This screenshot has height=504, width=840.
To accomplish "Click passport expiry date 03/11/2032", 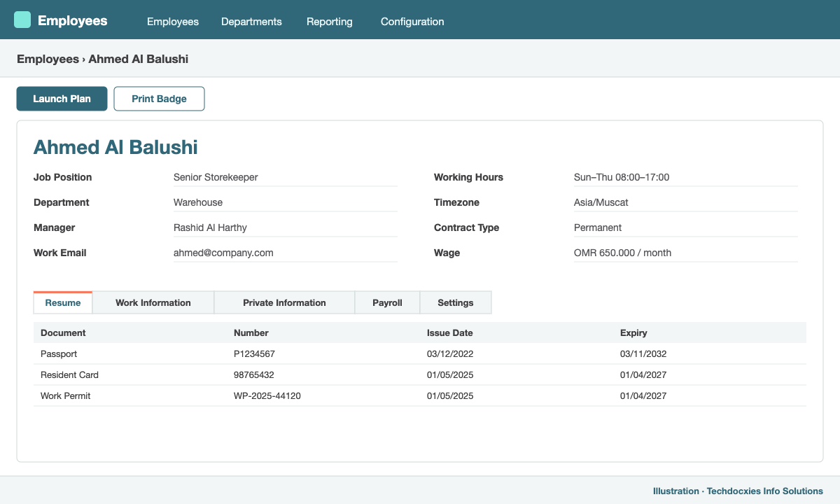I will [x=643, y=353].
